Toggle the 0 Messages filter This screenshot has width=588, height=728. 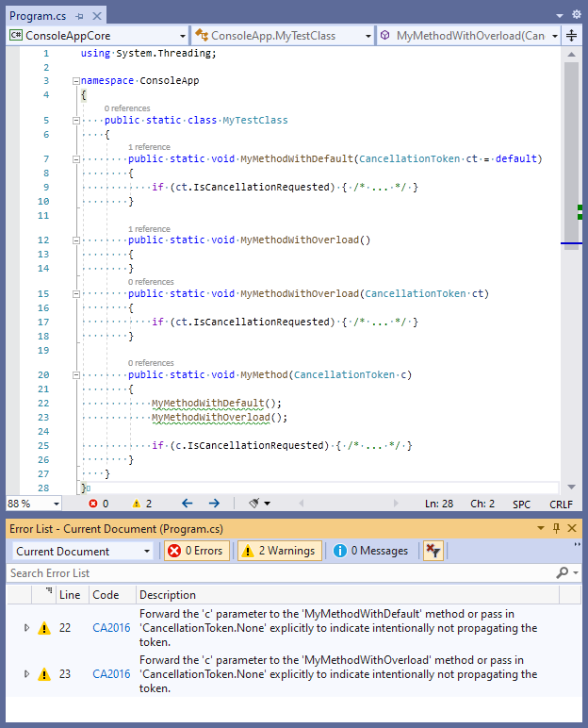pyautogui.click(x=371, y=551)
